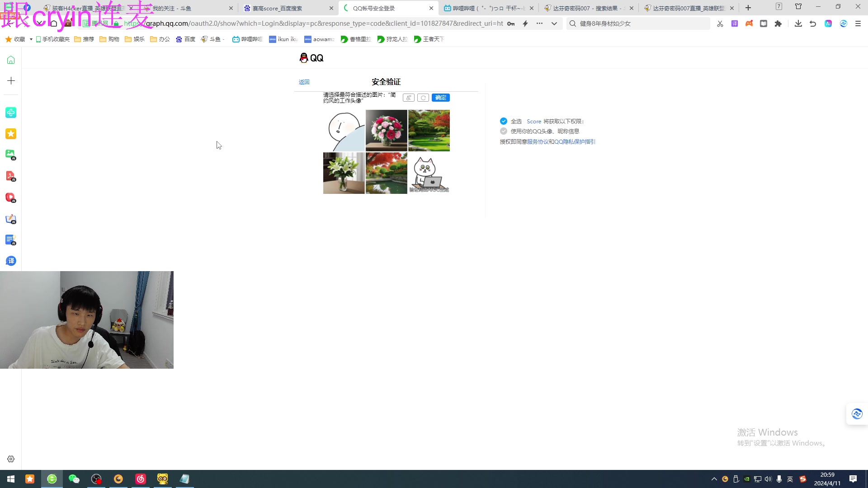
Task: Open the ikun bookmark
Action: pos(283,39)
